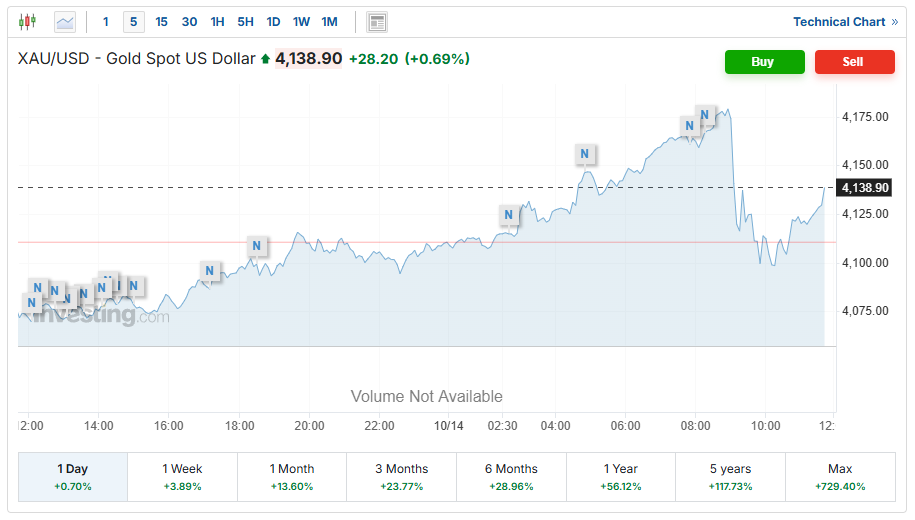
Task: Open news marker near 18:30 on chart
Action: 257,246
